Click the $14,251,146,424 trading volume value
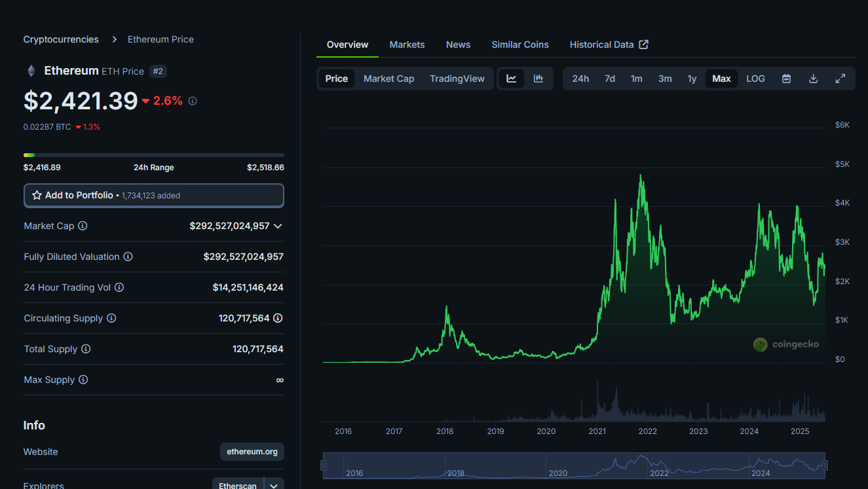The width and height of the screenshot is (868, 489). (248, 287)
